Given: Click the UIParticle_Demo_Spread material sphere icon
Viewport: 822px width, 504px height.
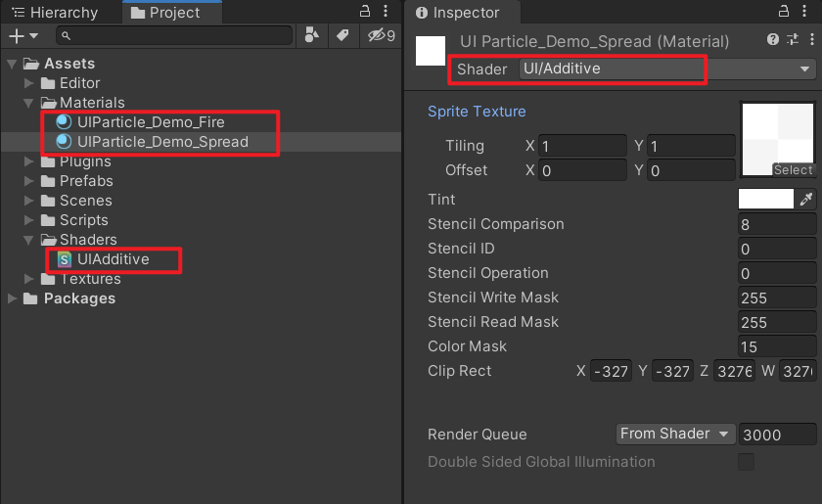Looking at the screenshot, I should tap(64, 142).
